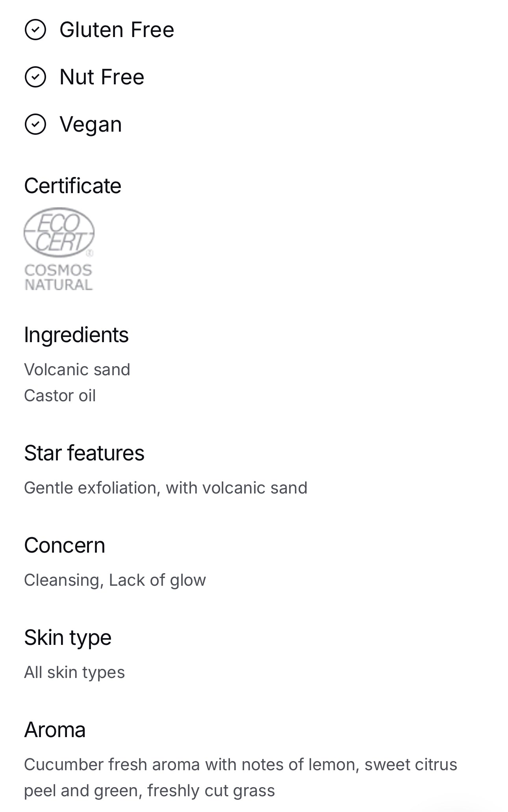Select the Nut Free label text
The image size is (508, 812).
coord(102,77)
